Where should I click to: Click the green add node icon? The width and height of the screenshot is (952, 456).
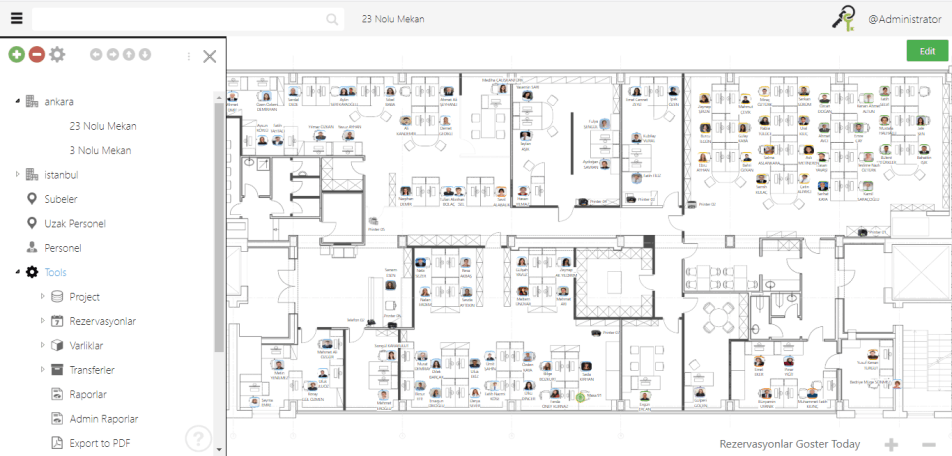pyautogui.click(x=16, y=55)
